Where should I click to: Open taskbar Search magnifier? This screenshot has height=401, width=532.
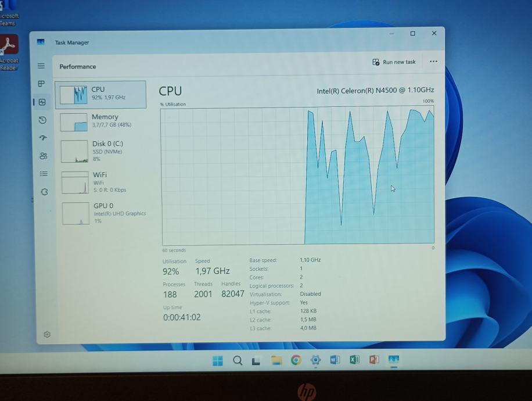[x=238, y=360]
